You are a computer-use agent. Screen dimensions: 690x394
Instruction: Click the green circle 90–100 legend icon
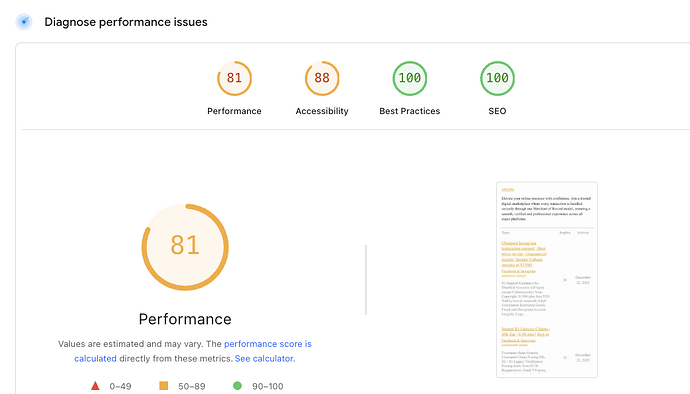(x=237, y=386)
